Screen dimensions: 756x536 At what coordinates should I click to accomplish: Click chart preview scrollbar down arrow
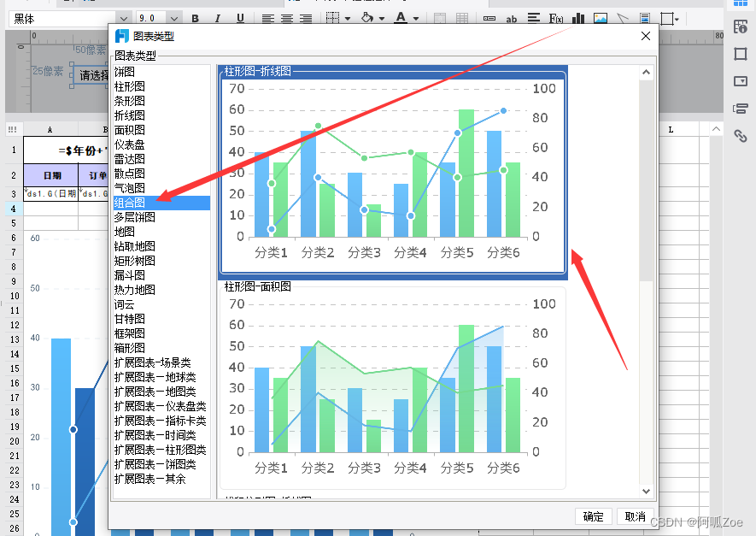[646, 492]
